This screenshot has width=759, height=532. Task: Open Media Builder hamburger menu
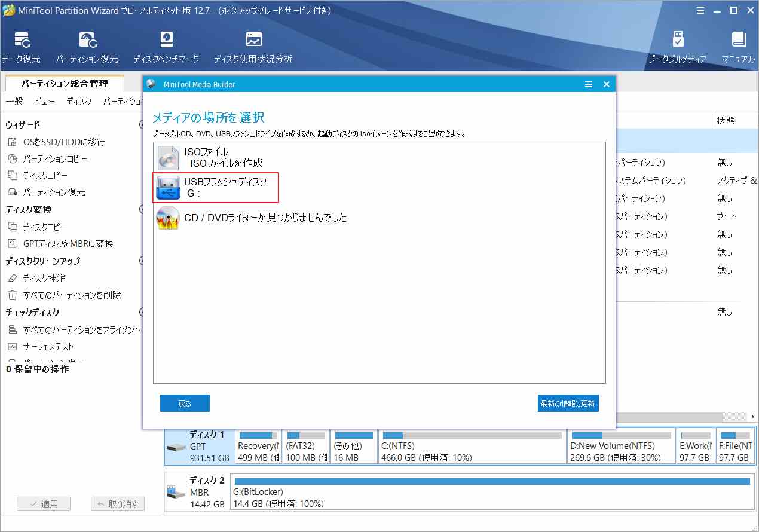tap(589, 85)
